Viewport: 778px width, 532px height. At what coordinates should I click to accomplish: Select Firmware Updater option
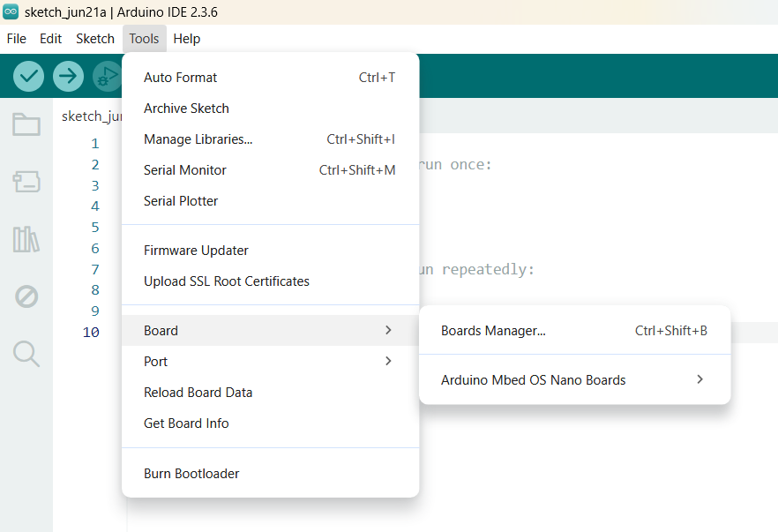point(271,251)
